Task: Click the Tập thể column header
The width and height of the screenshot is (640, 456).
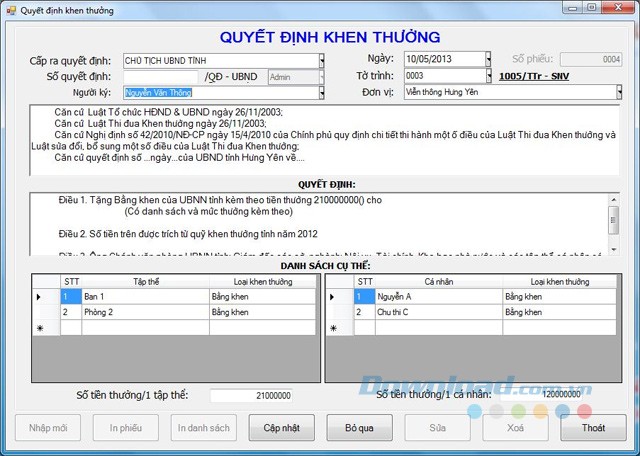Action: (x=145, y=282)
